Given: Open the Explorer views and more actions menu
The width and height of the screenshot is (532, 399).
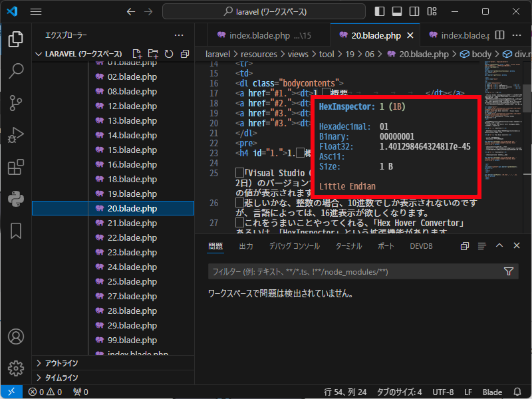Looking at the screenshot, I should coord(179,35).
